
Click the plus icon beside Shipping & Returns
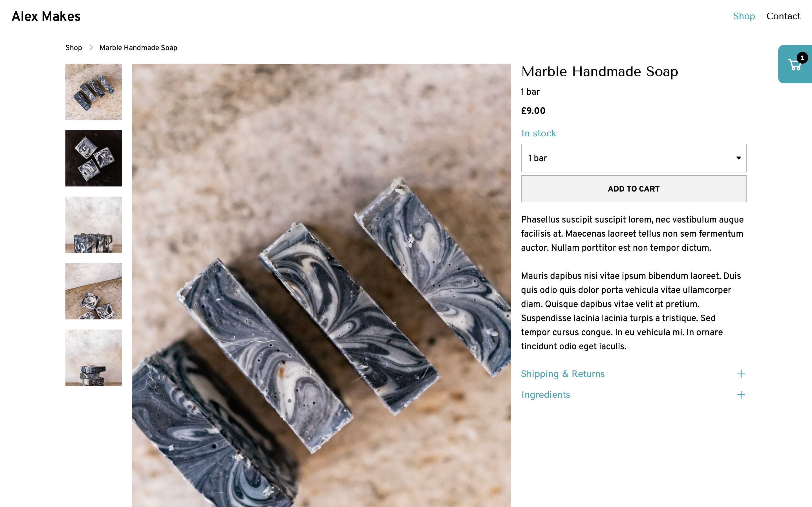(x=741, y=374)
